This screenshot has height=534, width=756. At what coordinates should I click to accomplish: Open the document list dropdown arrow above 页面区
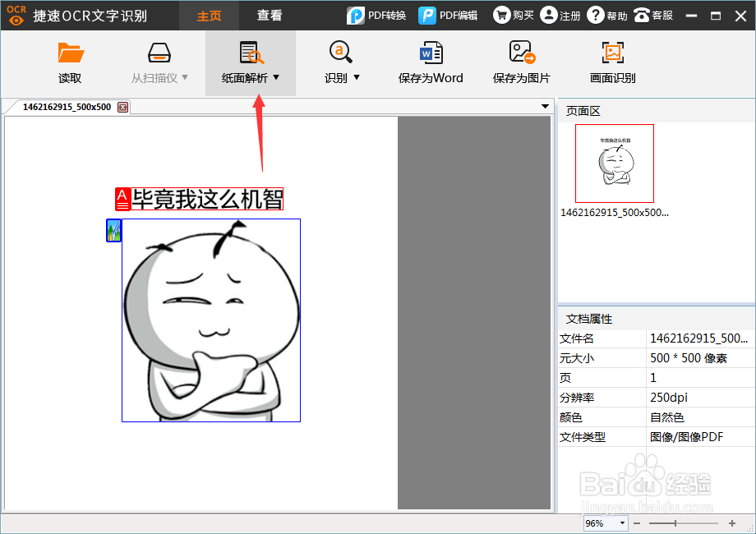pyautogui.click(x=544, y=106)
